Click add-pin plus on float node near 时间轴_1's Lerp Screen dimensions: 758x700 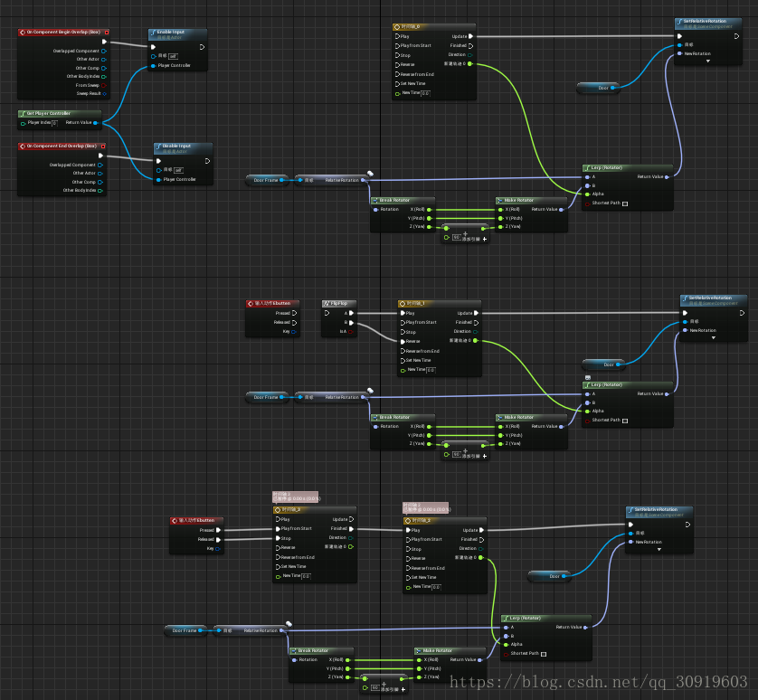pyautogui.click(x=485, y=456)
